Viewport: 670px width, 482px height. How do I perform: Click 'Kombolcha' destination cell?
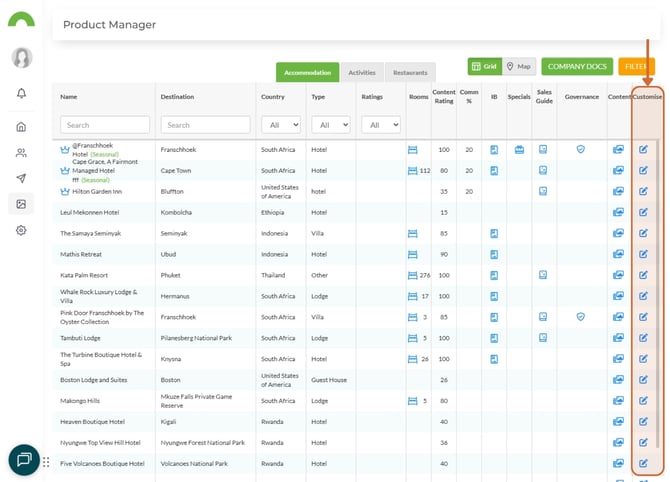pyautogui.click(x=176, y=212)
